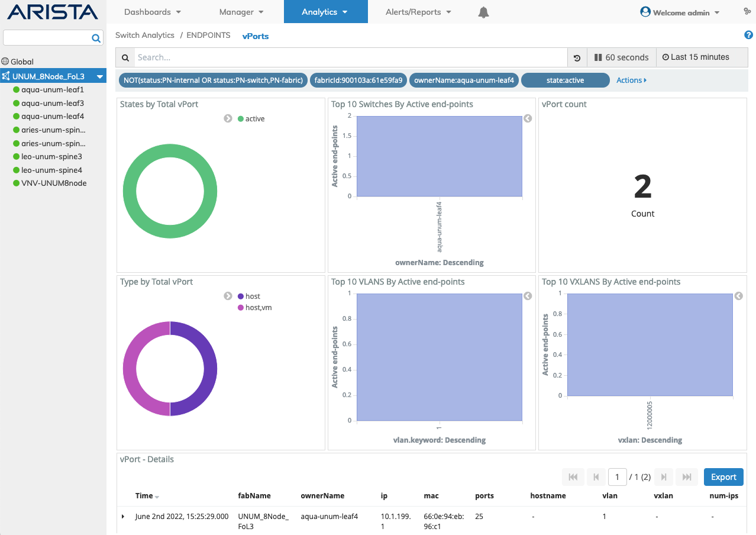Click the ENDPOINTS breadcrumb text
The image size is (756, 535).
coord(208,36)
